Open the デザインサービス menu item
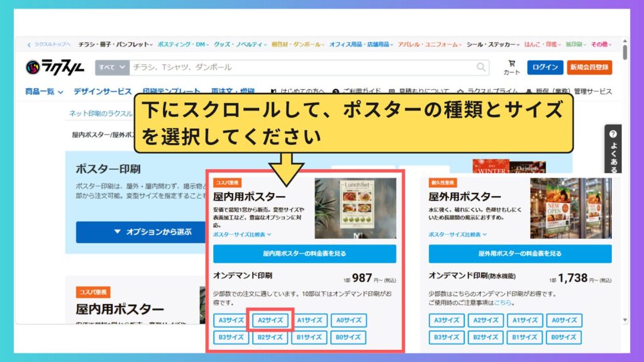Image resolution: width=644 pixels, height=362 pixels. point(103,92)
